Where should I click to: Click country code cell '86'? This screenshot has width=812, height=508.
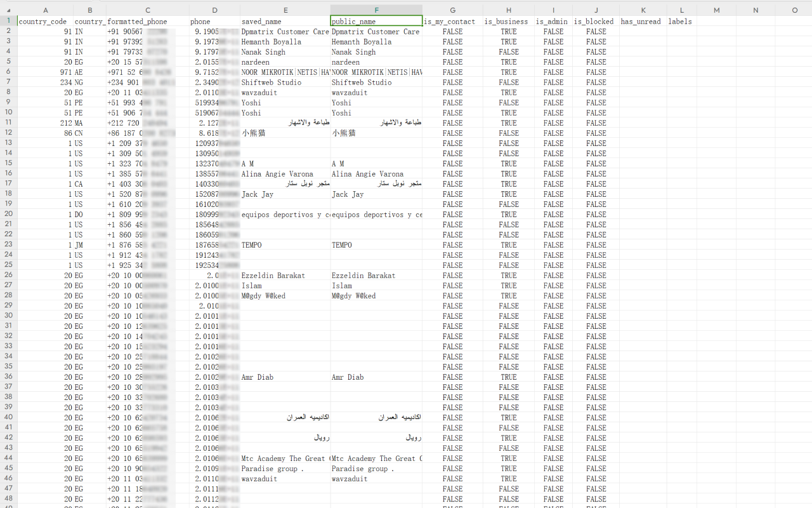45,133
